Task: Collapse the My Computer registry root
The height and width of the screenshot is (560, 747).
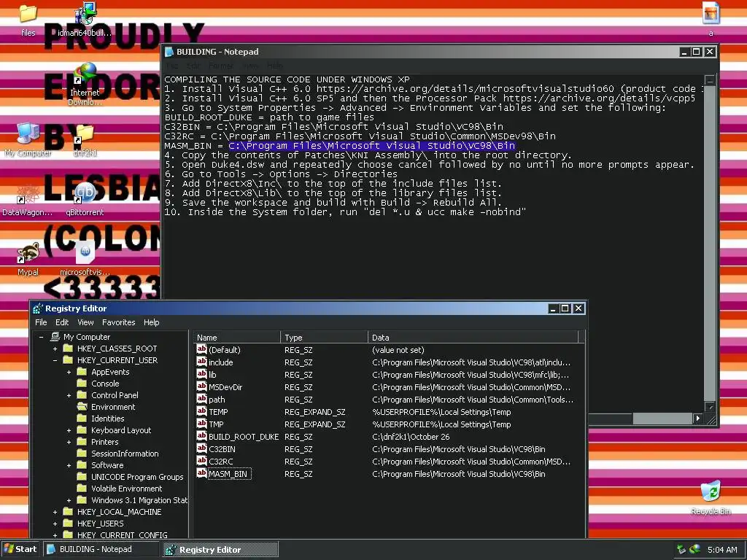Action: click(x=42, y=337)
